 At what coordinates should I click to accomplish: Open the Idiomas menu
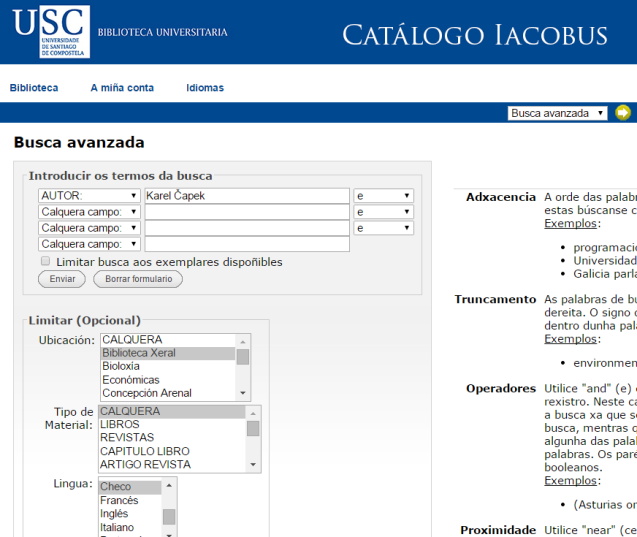(205, 88)
